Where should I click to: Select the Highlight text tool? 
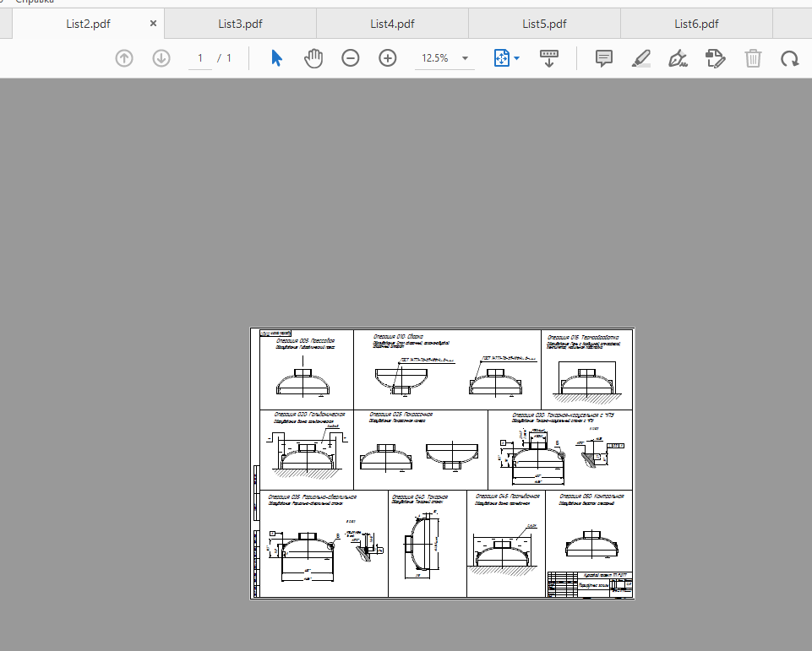[x=641, y=58]
